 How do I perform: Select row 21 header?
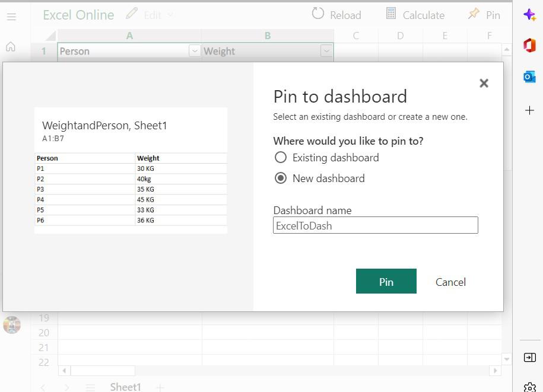point(44,348)
